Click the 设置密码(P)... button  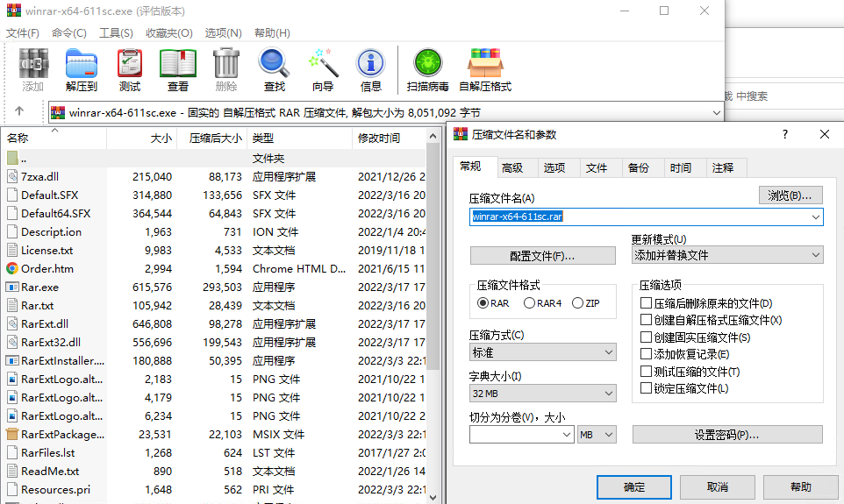727,435
